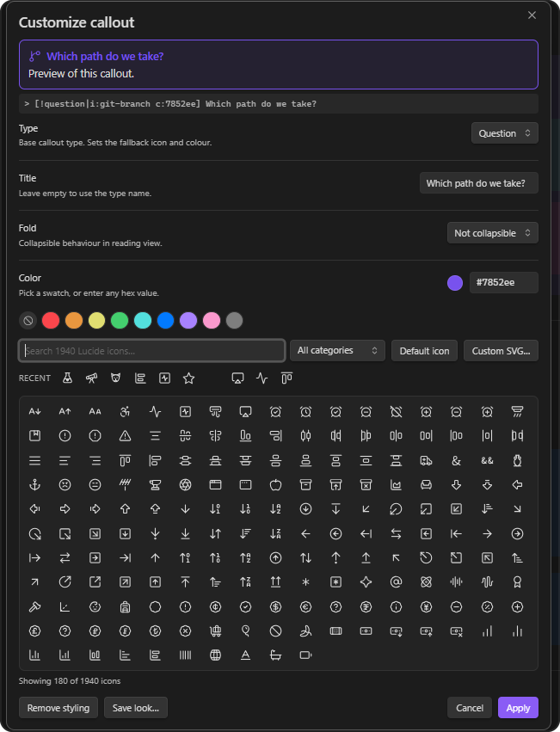Choose the cyan color swatch
The width and height of the screenshot is (560, 732).
coord(143,321)
